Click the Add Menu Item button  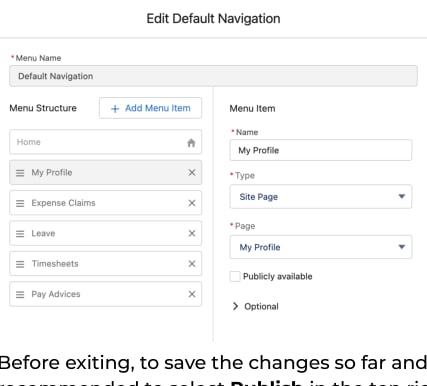coord(150,108)
